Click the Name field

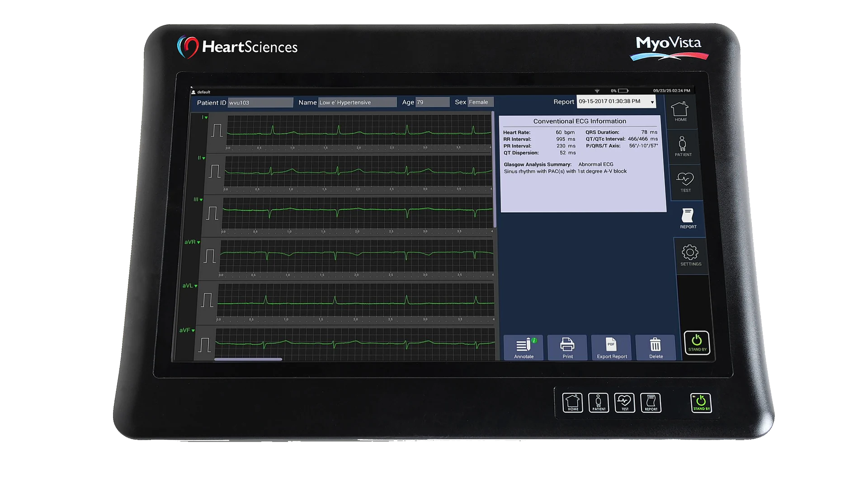357,103
